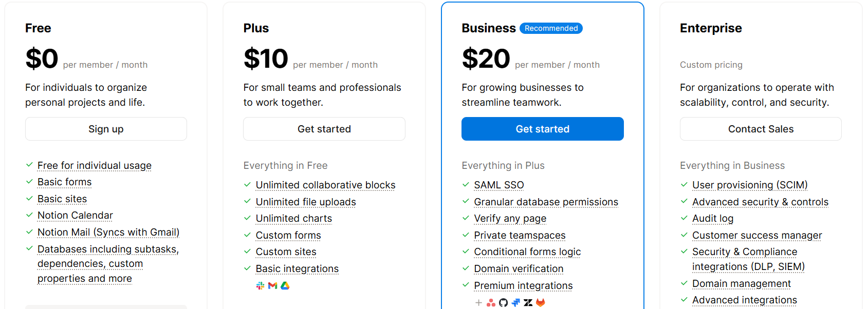Open the SAML SSO feature link

tap(499, 185)
